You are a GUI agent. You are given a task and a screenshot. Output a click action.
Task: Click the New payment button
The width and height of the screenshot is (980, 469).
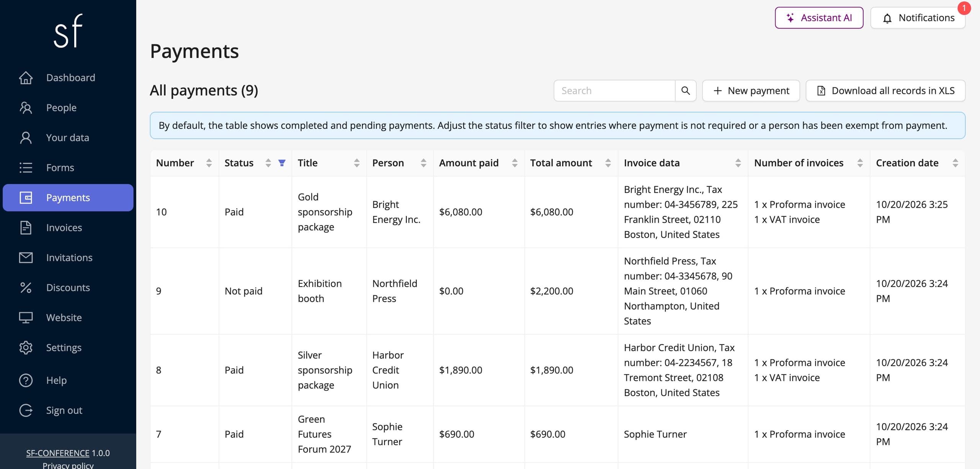pyautogui.click(x=751, y=90)
